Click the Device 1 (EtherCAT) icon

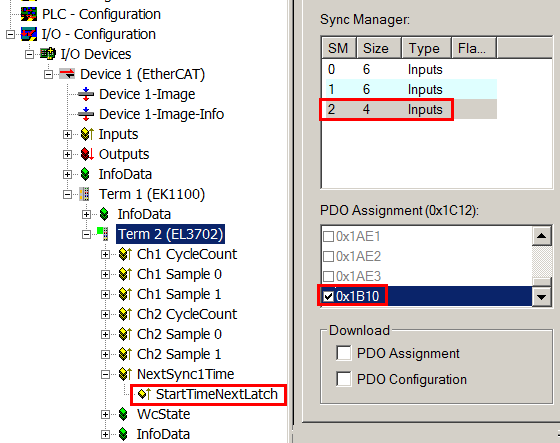(x=67, y=74)
